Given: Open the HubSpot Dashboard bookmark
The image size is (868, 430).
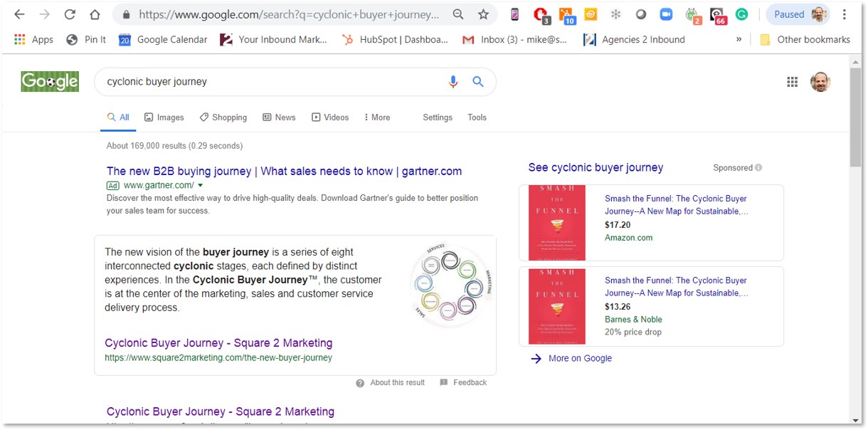Looking at the screenshot, I should [x=395, y=40].
